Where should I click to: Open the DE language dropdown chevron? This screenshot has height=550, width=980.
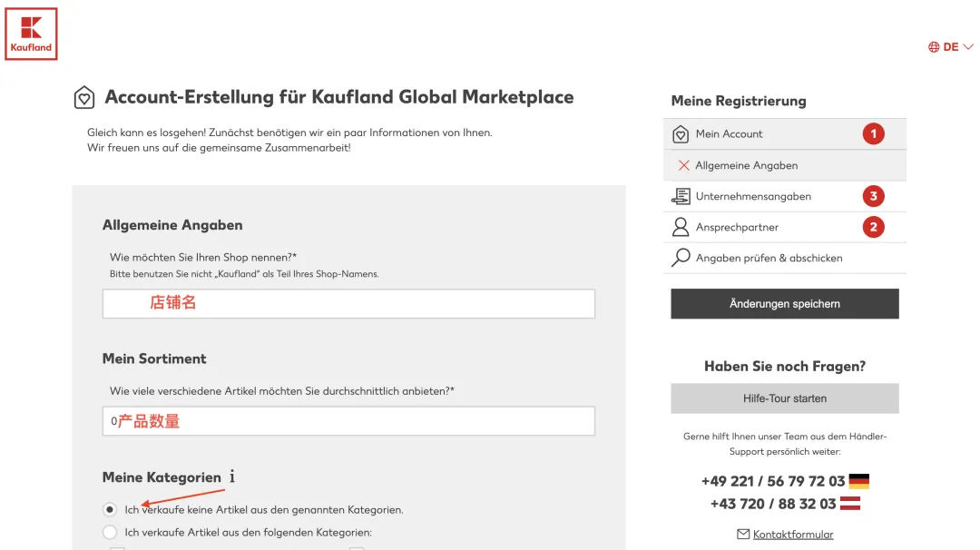[968, 47]
